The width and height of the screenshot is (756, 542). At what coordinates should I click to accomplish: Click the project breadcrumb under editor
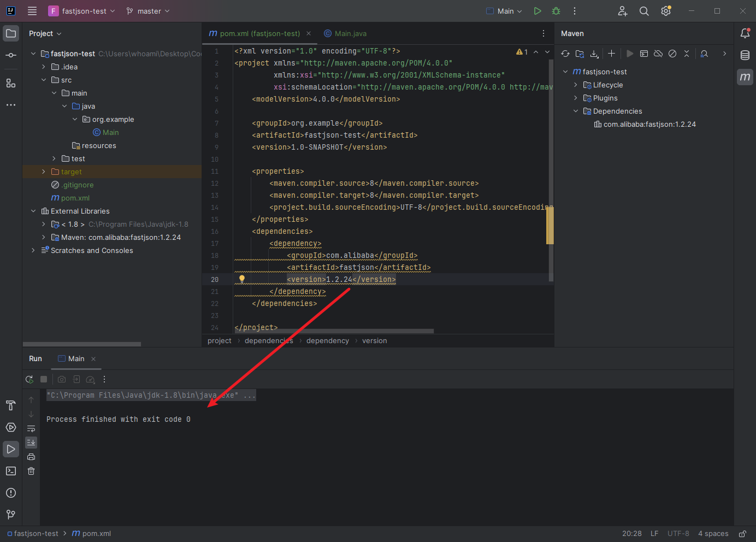[220, 340]
